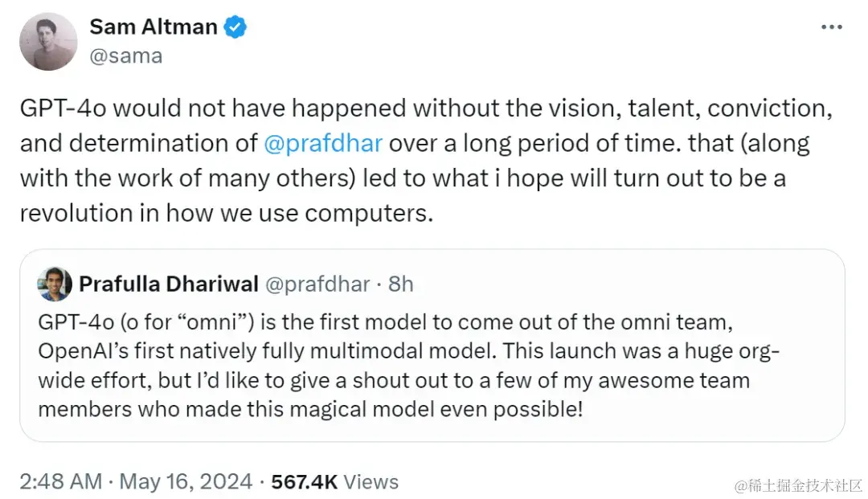The height and width of the screenshot is (499, 868).
Task: Click the Views label
Action: [x=371, y=482]
